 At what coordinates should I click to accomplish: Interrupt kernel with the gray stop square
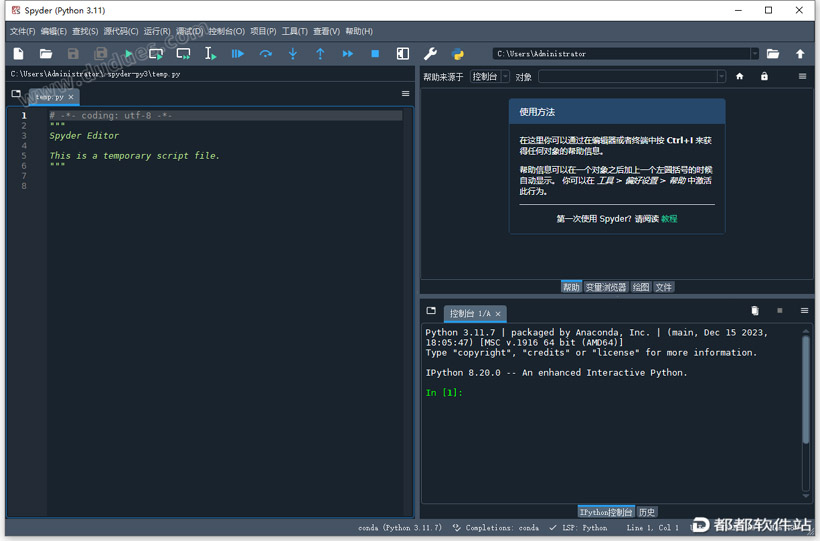780,311
